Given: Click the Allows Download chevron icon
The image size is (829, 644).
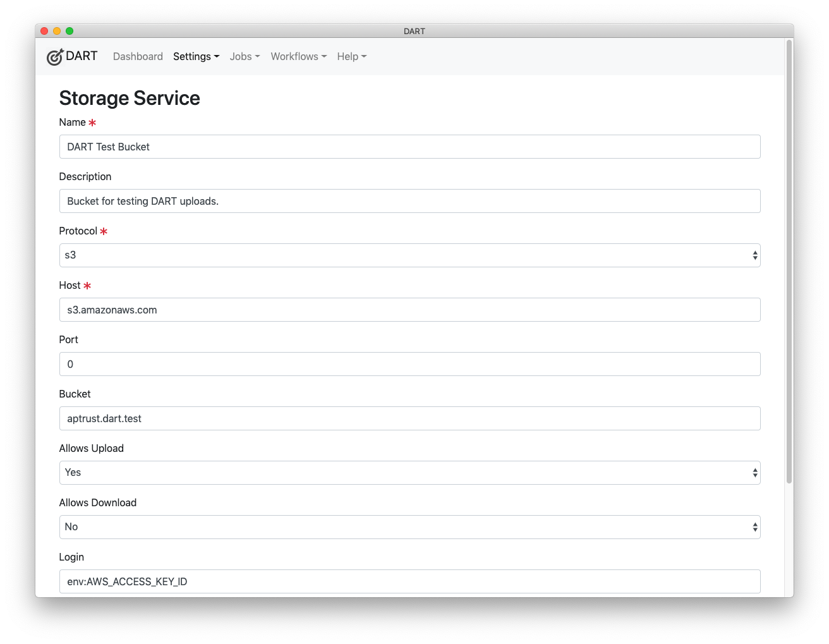Looking at the screenshot, I should [754, 526].
